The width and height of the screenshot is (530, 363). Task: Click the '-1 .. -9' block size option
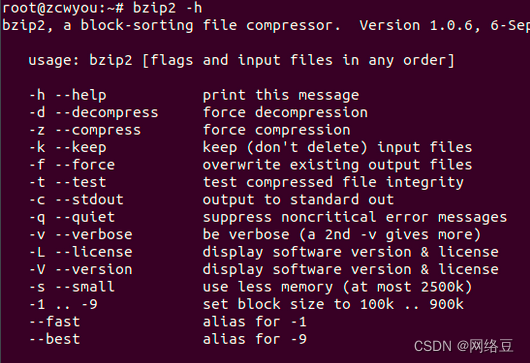(64, 304)
